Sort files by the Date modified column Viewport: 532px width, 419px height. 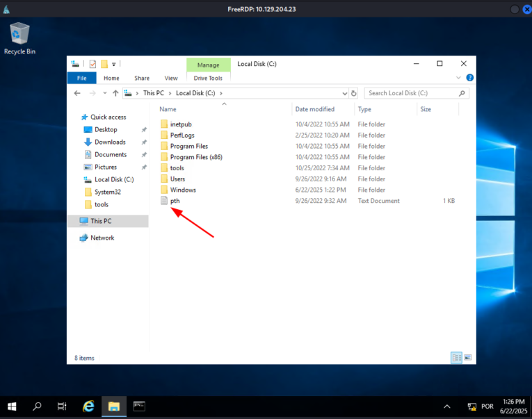coord(315,109)
